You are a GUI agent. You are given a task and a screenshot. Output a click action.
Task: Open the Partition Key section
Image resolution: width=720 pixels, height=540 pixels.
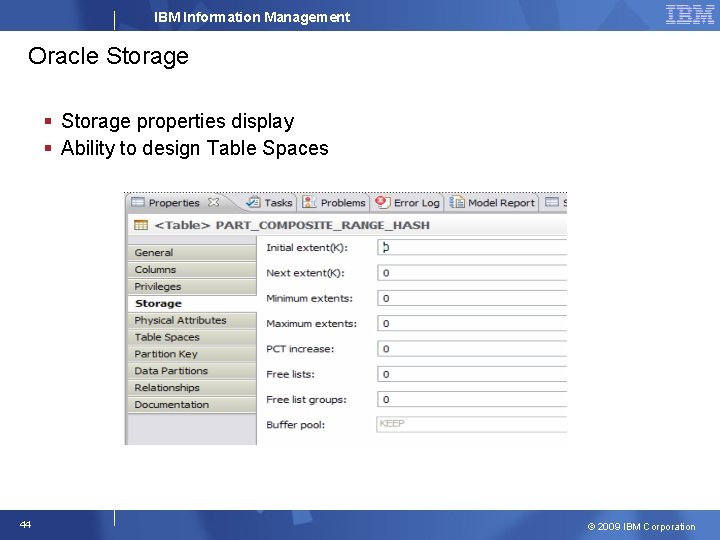pos(191,354)
